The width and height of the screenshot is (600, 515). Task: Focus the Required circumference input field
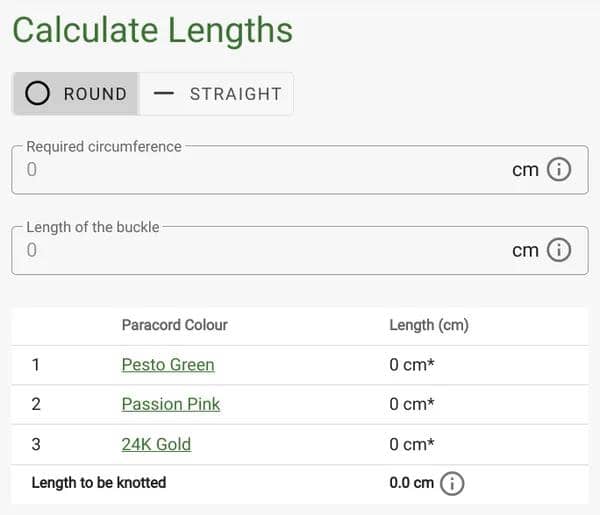(260, 170)
